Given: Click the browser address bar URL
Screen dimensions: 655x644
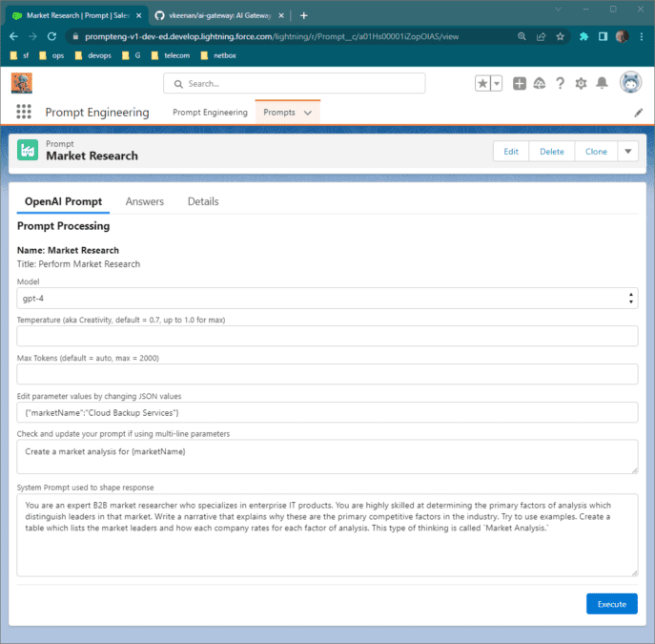Looking at the screenshot, I should click(x=272, y=37).
